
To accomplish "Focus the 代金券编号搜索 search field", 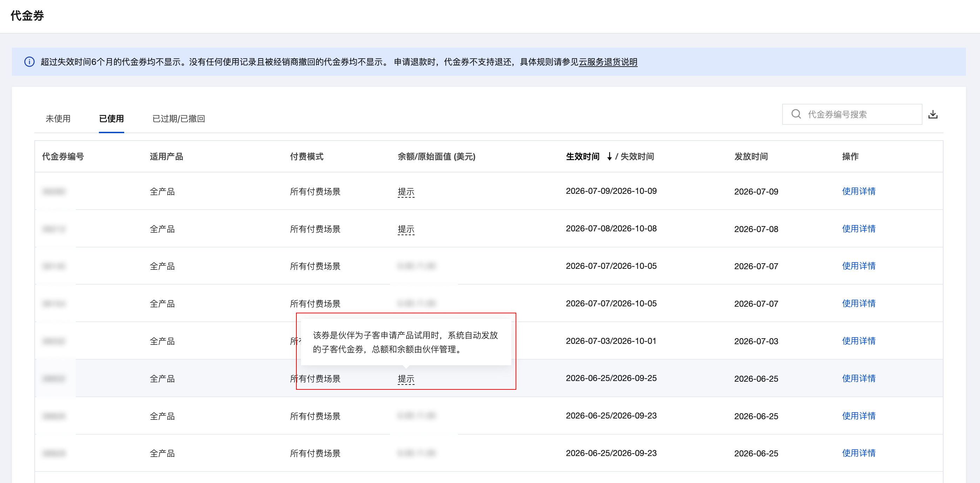I will [x=852, y=114].
